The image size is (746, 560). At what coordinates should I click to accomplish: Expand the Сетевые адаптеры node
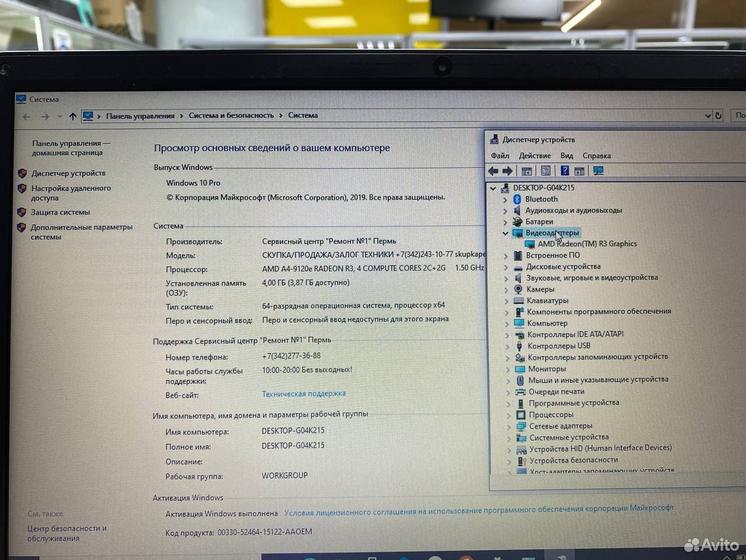pos(507,426)
